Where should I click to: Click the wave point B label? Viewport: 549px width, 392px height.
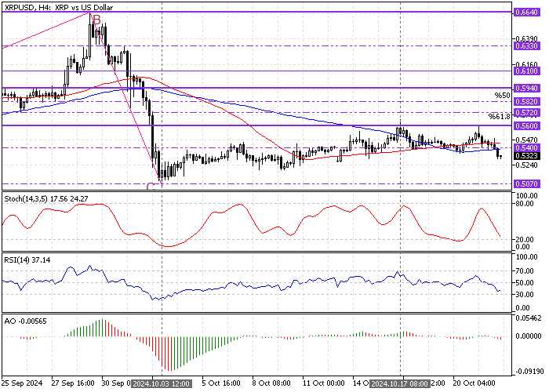tap(96, 20)
